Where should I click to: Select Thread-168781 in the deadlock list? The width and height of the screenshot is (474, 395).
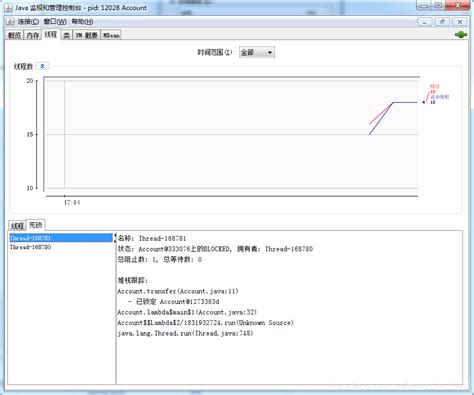pos(61,238)
